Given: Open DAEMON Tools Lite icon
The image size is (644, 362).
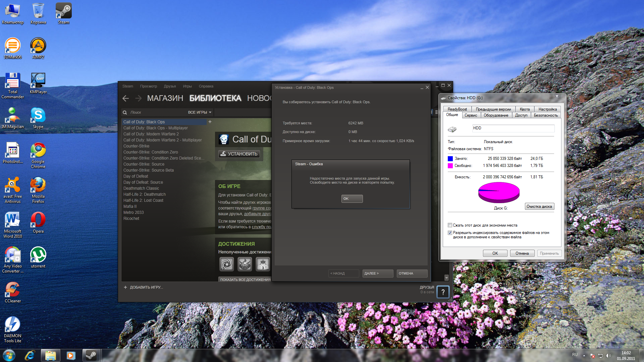Looking at the screenshot, I should pos(13,330).
